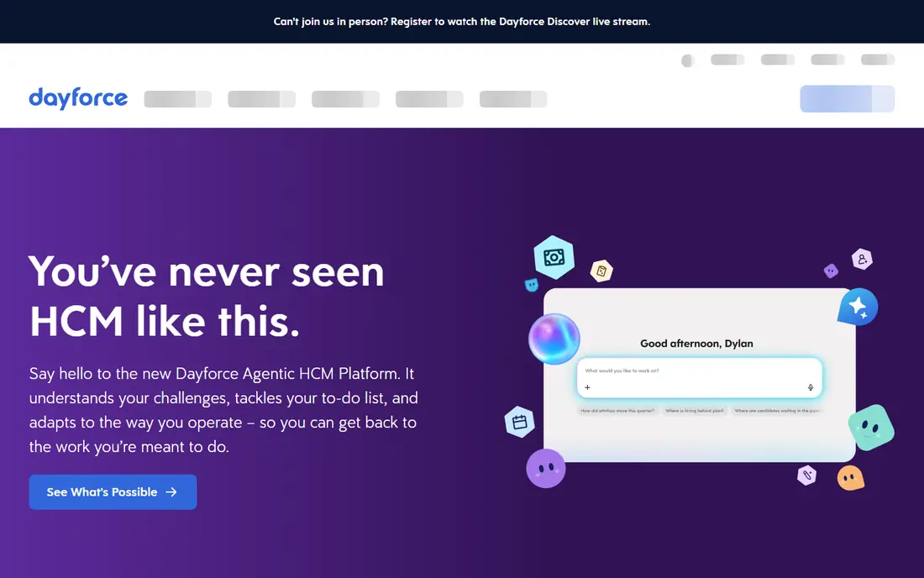The image size is (924, 578).
Task: Click the 'You've never seen HCM like this.' headline
Action: click(207, 297)
